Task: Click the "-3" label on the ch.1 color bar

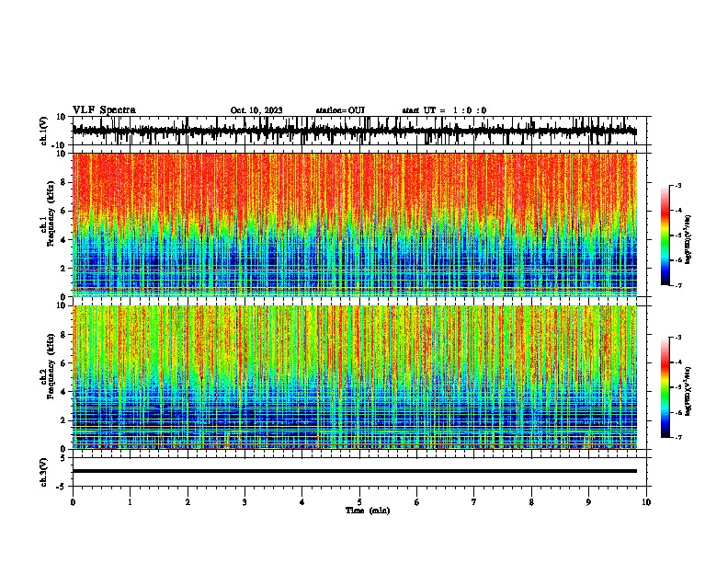Action: pyautogui.click(x=677, y=186)
